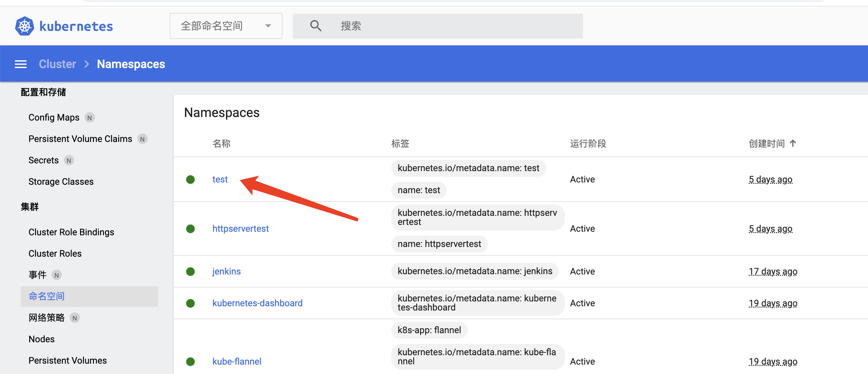This screenshot has width=868, height=374.
Task: Select Storage Classes sidebar item
Action: pyautogui.click(x=61, y=182)
